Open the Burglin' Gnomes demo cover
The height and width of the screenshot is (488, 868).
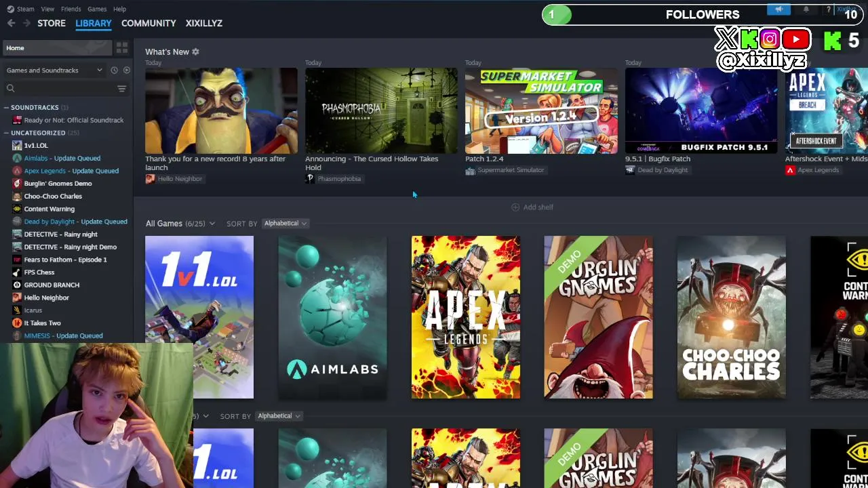click(599, 317)
